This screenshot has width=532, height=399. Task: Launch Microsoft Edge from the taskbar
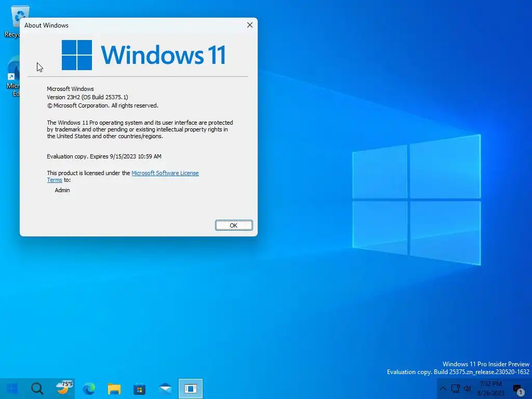click(x=89, y=389)
